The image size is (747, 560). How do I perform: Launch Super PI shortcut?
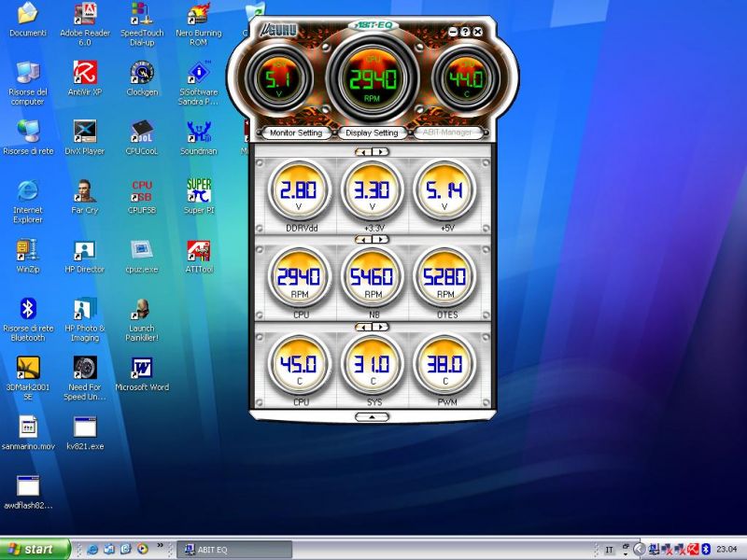tap(199, 197)
